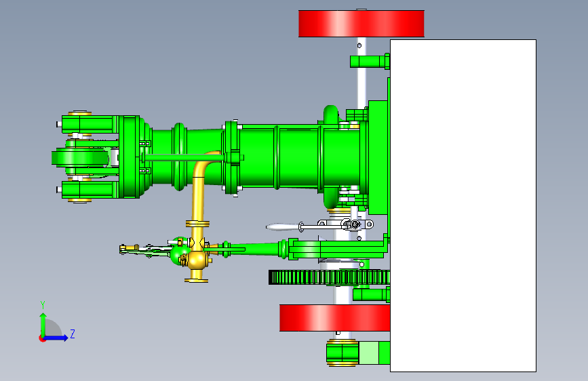
Task: Click the blue Z axis arrow of triad
Action: click(x=56, y=338)
